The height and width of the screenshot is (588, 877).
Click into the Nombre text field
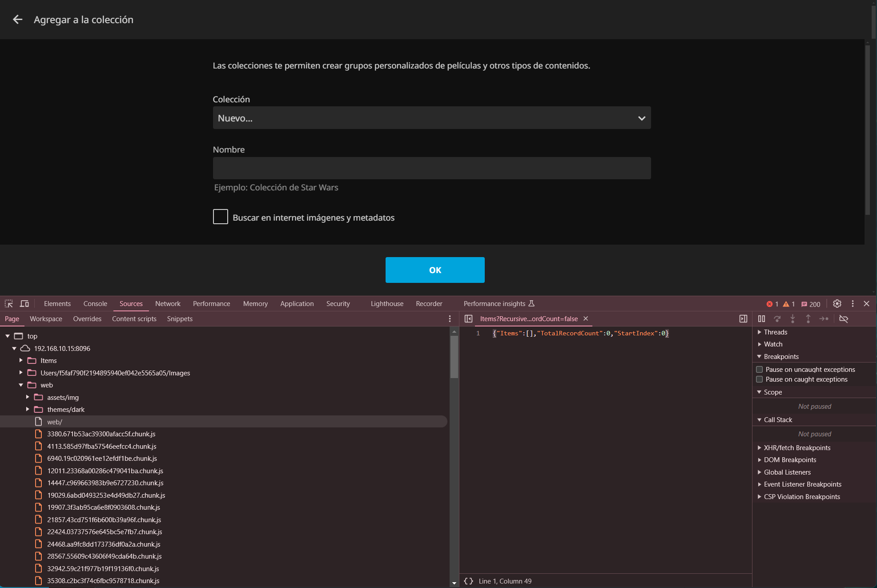coord(431,168)
